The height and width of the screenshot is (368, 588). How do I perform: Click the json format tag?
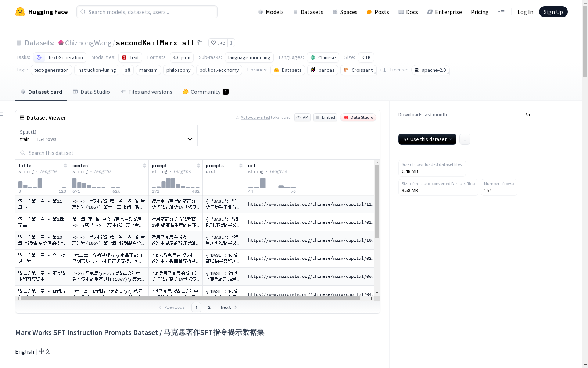pos(182,57)
